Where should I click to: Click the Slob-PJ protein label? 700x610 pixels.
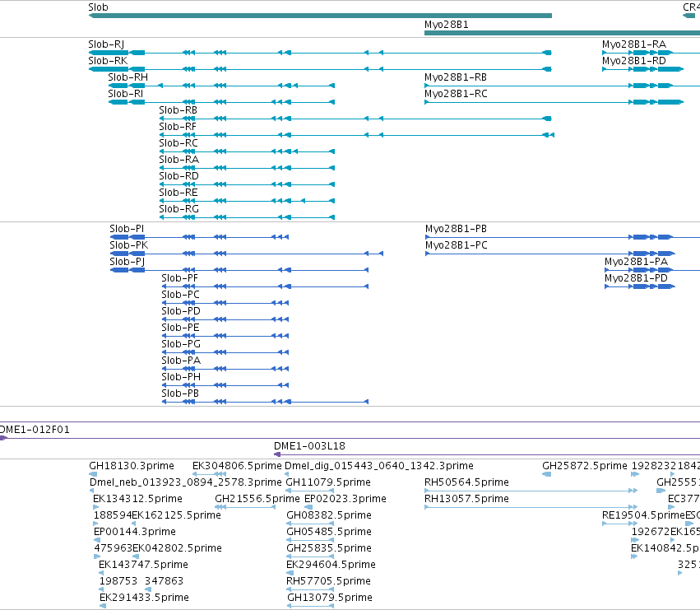click(127, 262)
